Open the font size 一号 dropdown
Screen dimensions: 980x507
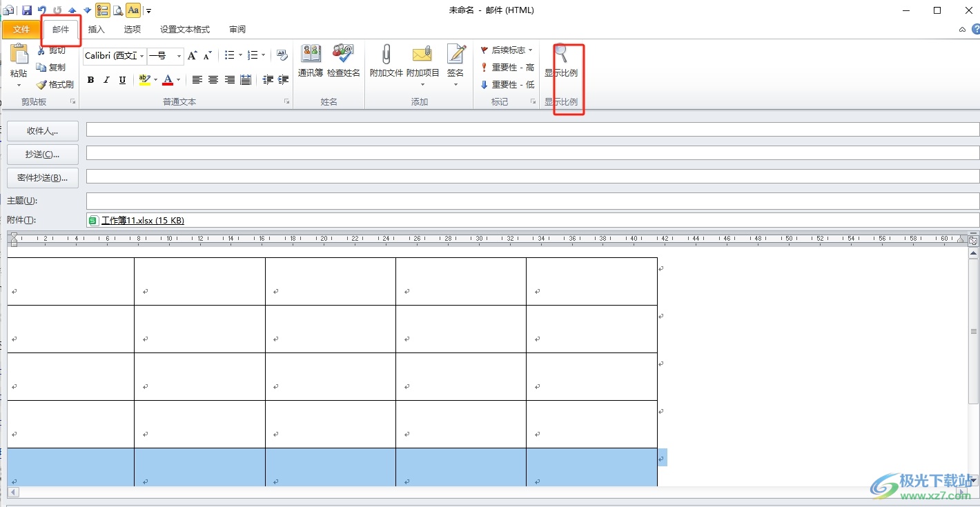[x=179, y=56]
